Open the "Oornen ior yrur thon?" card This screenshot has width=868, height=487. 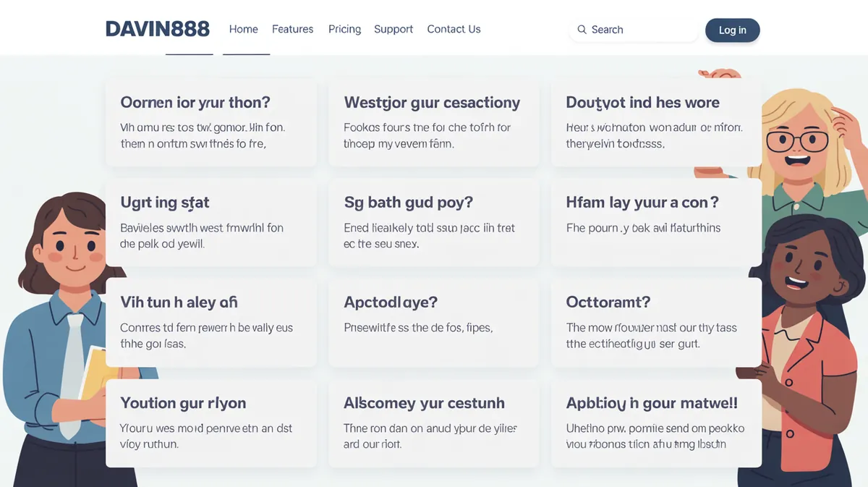(211, 123)
